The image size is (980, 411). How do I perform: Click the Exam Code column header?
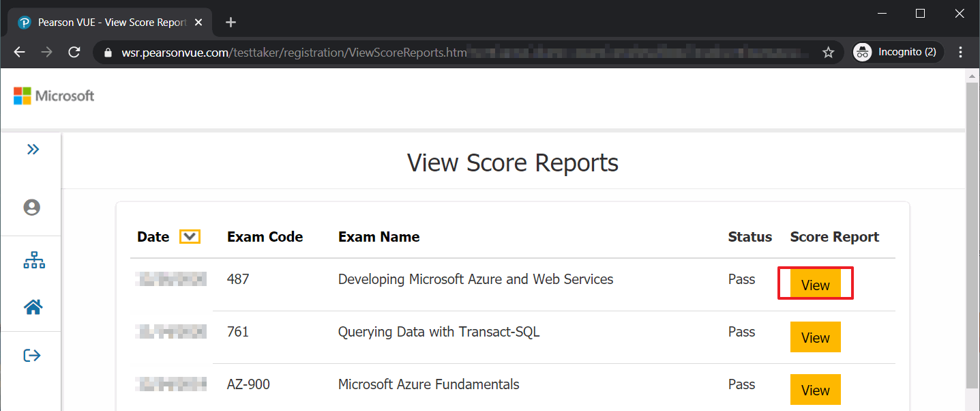(265, 237)
